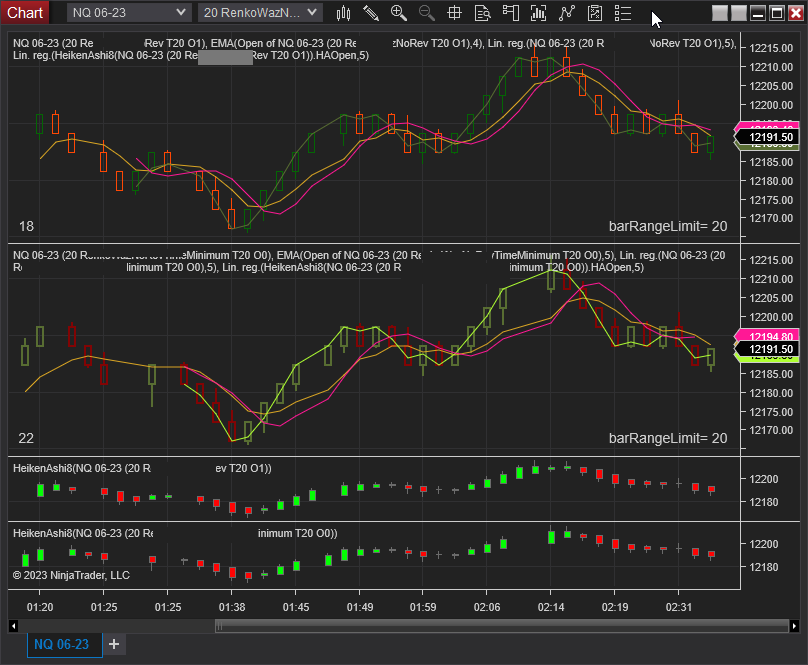Open the bar style chart type icon
Viewport: 808px width, 665px height.
pyautogui.click(x=344, y=13)
